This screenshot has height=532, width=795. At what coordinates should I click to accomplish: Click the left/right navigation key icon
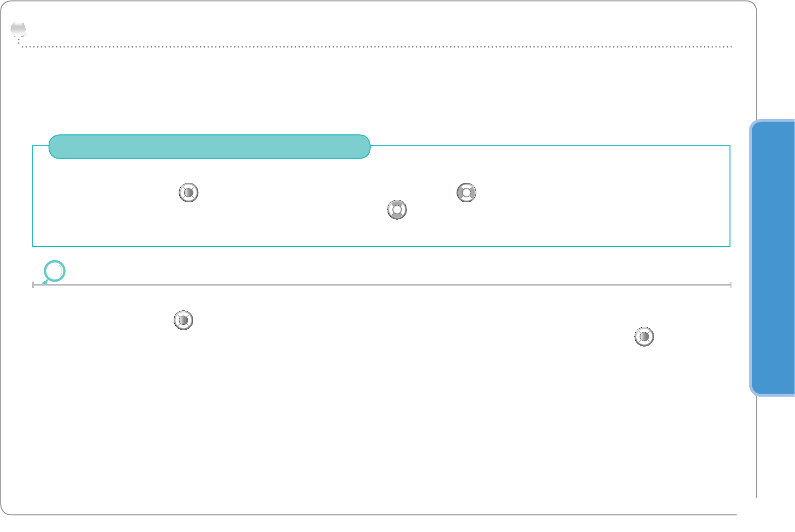click(466, 192)
